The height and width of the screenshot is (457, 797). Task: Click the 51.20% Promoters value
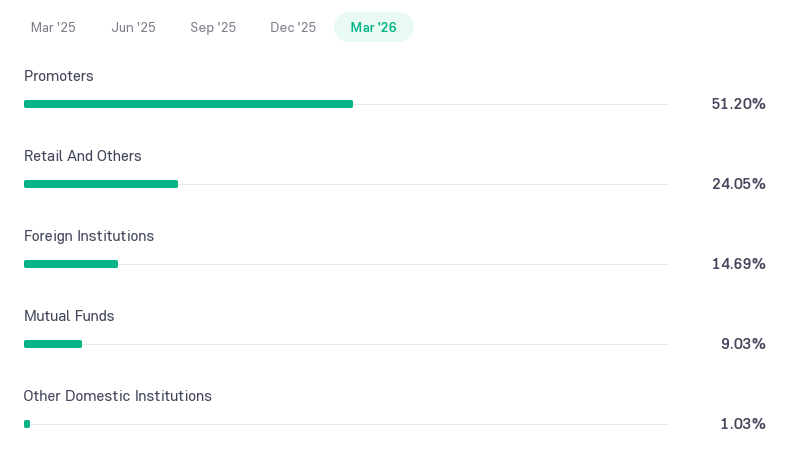coord(738,104)
